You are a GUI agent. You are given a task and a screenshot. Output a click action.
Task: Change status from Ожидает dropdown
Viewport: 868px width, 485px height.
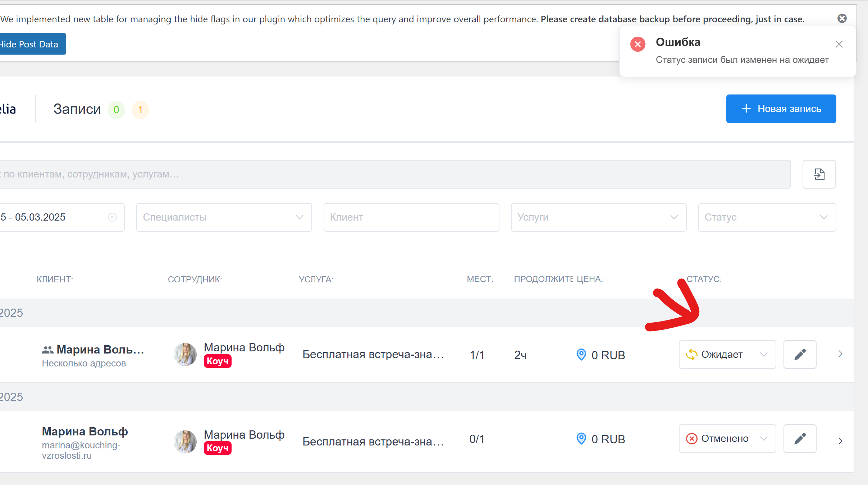point(727,355)
